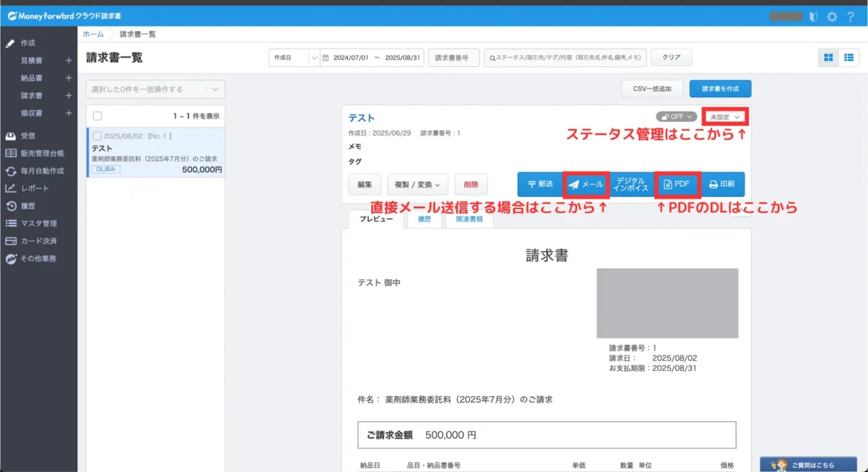Focus the status/client search field
Viewport: 868px width, 472px height.
565,58
